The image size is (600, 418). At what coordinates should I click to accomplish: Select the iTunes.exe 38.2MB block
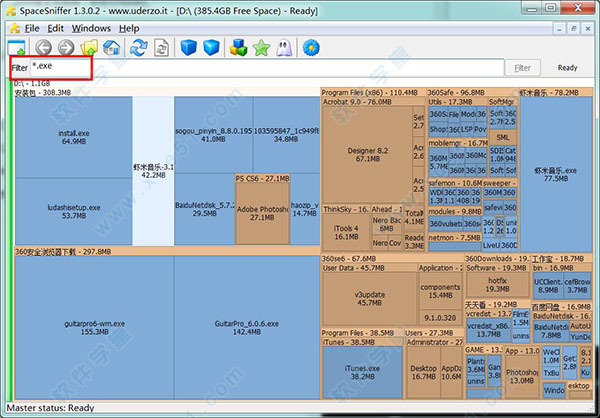tap(362, 372)
